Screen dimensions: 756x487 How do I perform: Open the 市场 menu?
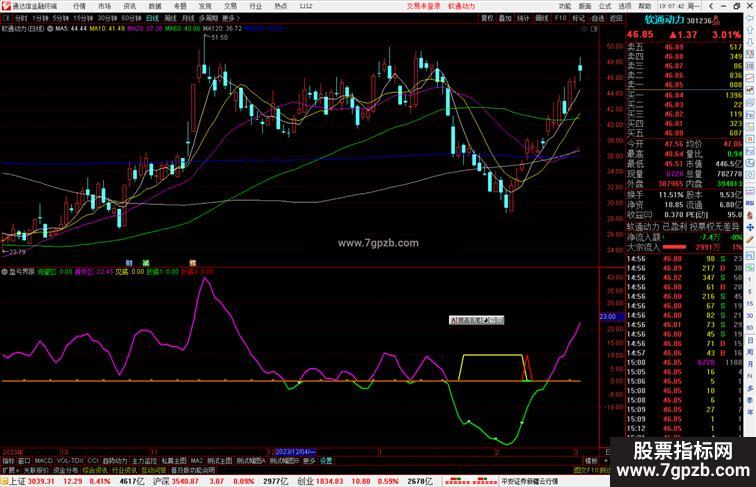click(104, 6)
